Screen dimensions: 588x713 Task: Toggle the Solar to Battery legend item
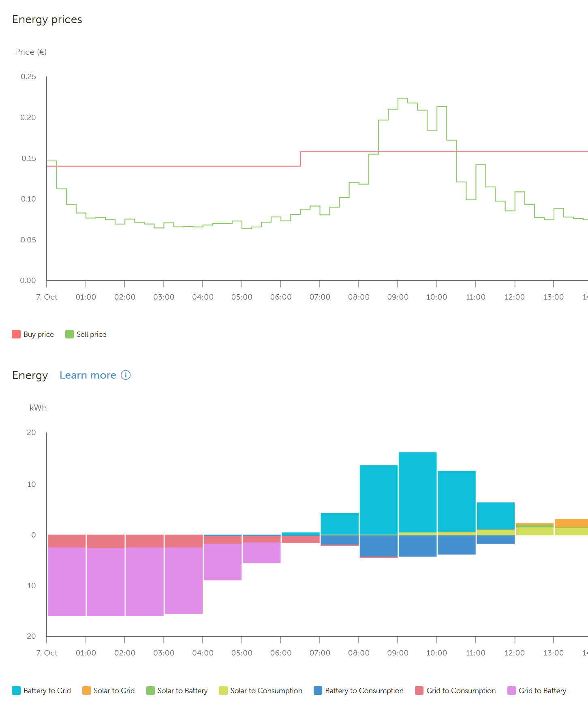[x=177, y=690]
